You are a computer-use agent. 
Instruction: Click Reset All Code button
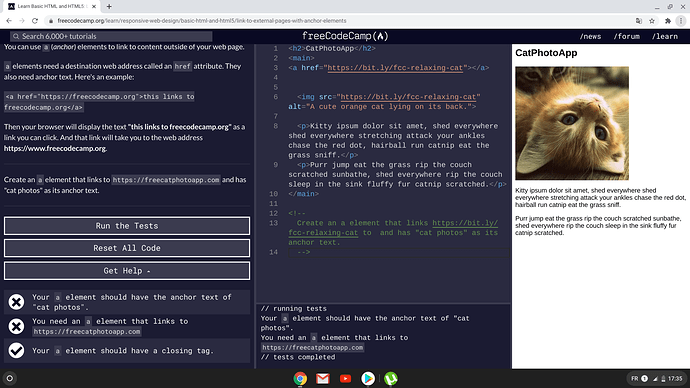pyautogui.click(x=127, y=248)
